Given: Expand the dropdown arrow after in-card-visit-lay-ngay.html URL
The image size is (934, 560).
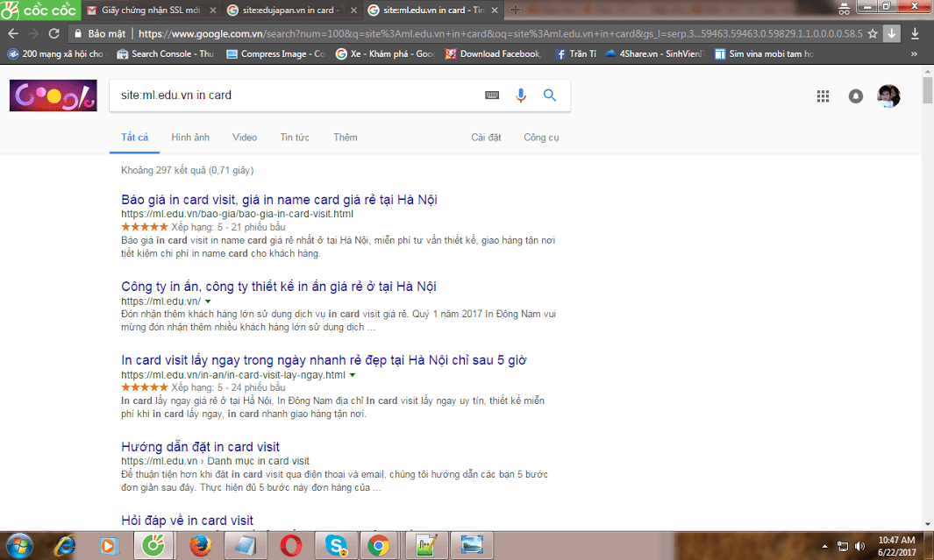Looking at the screenshot, I should (353, 375).
